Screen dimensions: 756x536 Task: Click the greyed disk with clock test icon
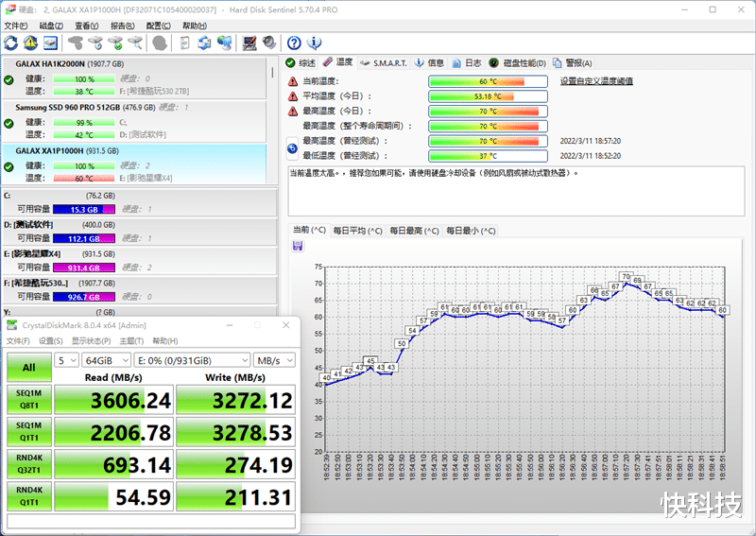(95, 43)
